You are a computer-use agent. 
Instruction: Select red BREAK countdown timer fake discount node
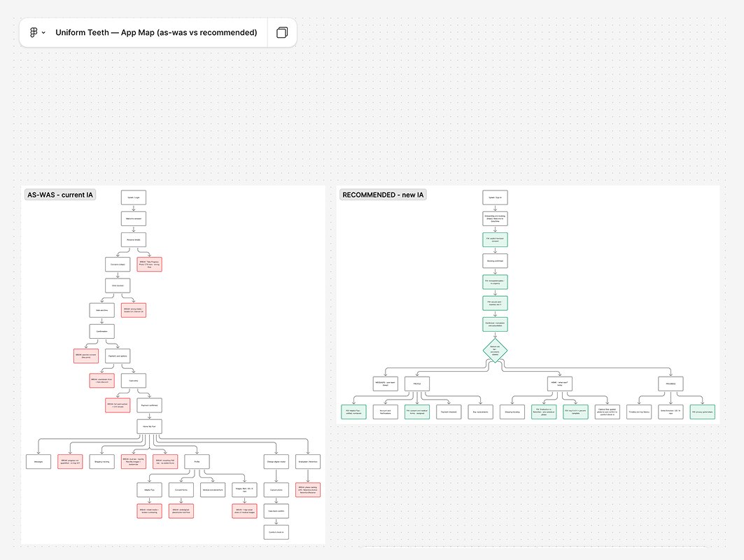(x=102, y=381)
